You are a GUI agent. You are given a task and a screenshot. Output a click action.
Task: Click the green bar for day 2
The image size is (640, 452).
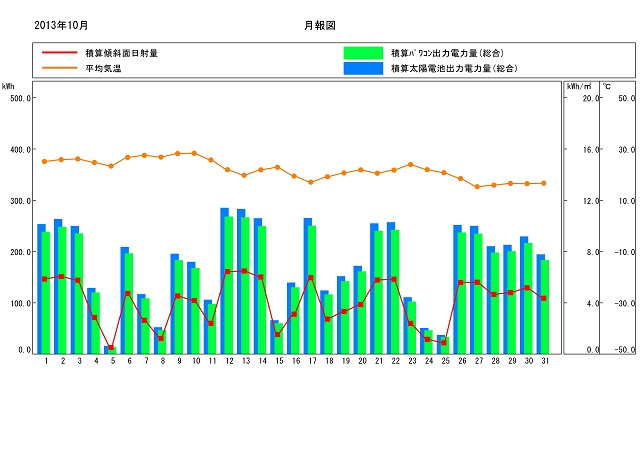62,290
